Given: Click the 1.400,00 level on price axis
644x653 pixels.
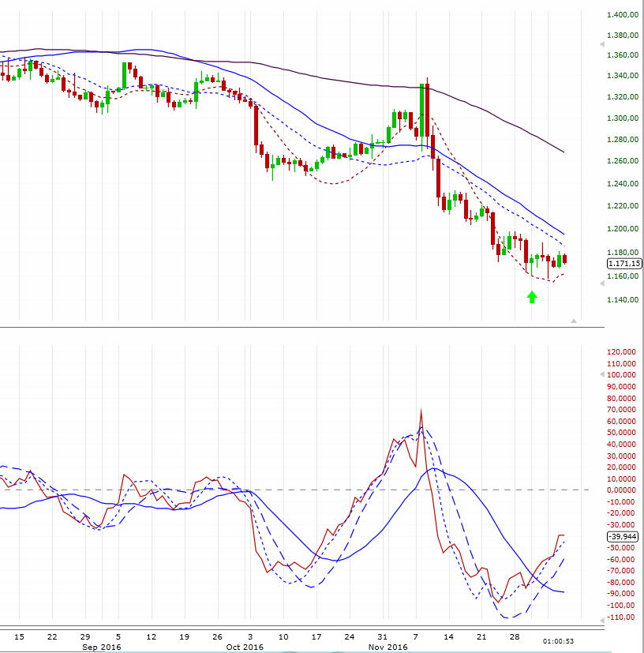Looking at the screenshot, I should tap(623, 15).
